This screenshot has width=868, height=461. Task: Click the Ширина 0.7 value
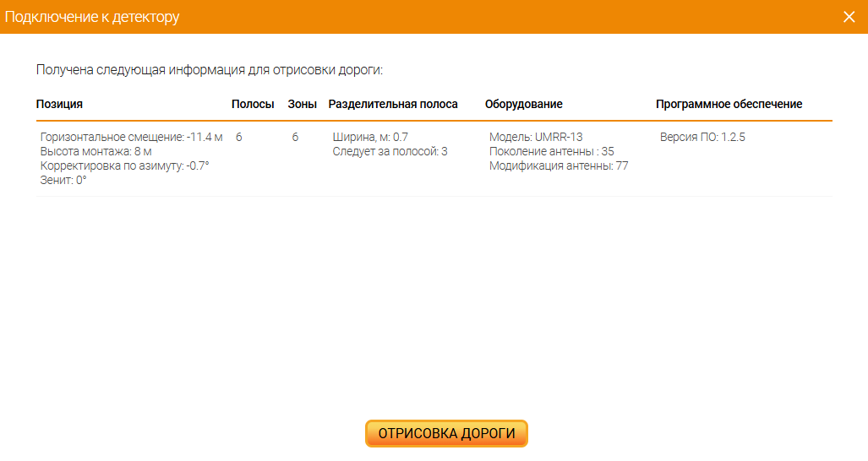[370, 137]
